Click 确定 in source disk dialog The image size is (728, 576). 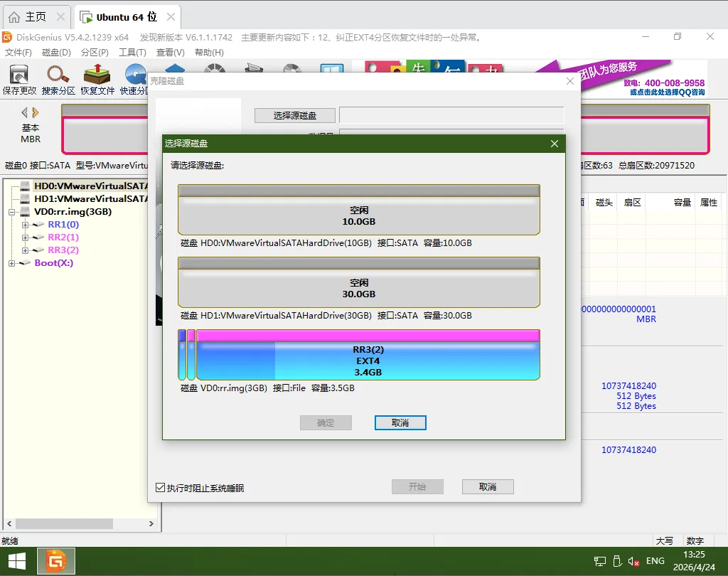coord(326,422)
